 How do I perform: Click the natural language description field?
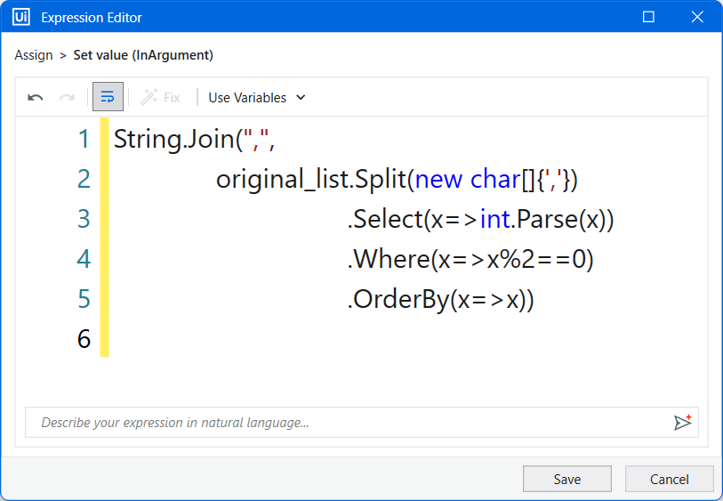click(x=350, y=422)
